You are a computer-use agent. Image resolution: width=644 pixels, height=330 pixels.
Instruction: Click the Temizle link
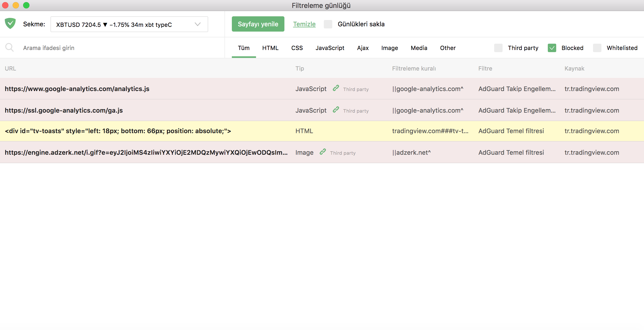pos(304,24)
